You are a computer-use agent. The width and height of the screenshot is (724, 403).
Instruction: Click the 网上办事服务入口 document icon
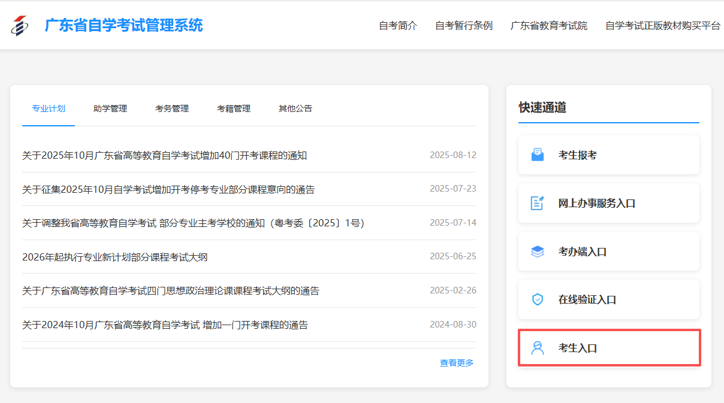point(537,203)
